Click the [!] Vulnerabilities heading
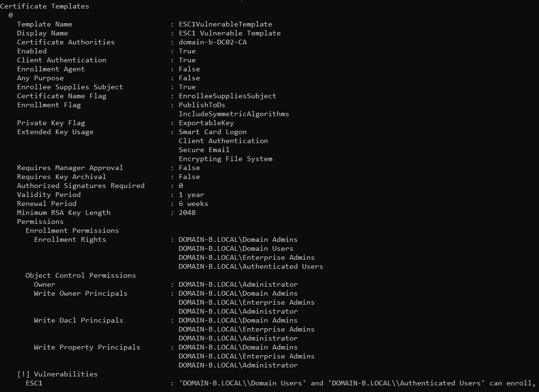The image size is (539, 392). click(x=57, y=374)
